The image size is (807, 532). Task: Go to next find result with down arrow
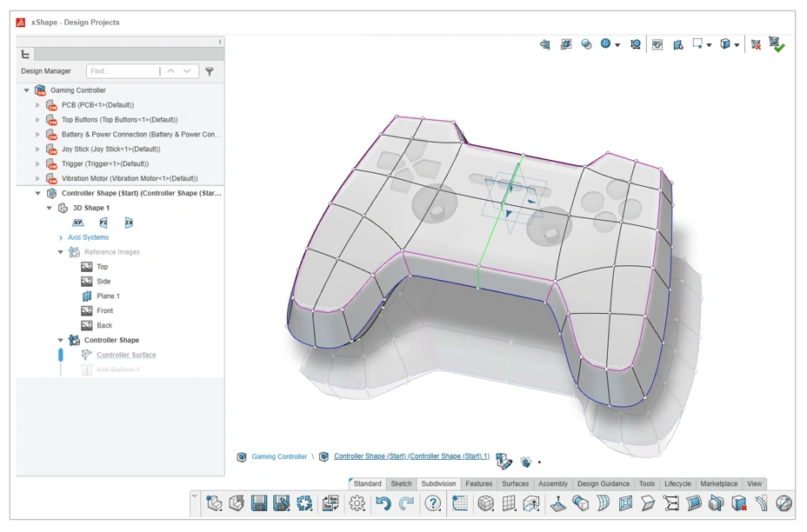click(x=187, y=71)
